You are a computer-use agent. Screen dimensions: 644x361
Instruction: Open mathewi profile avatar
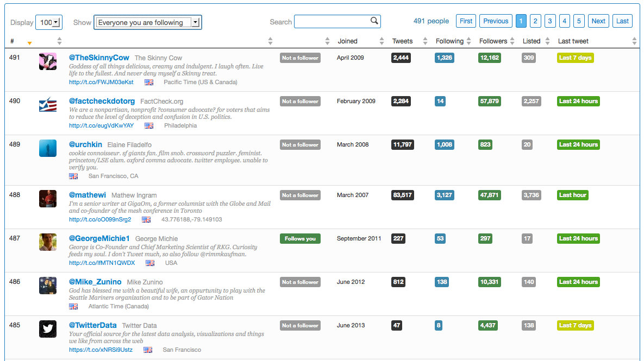coord(48,199)
